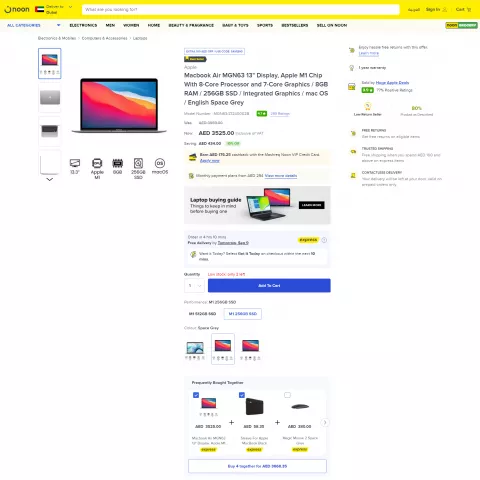
Task: Click the Apple M1 processor spec icon
Action: point(97,163)
